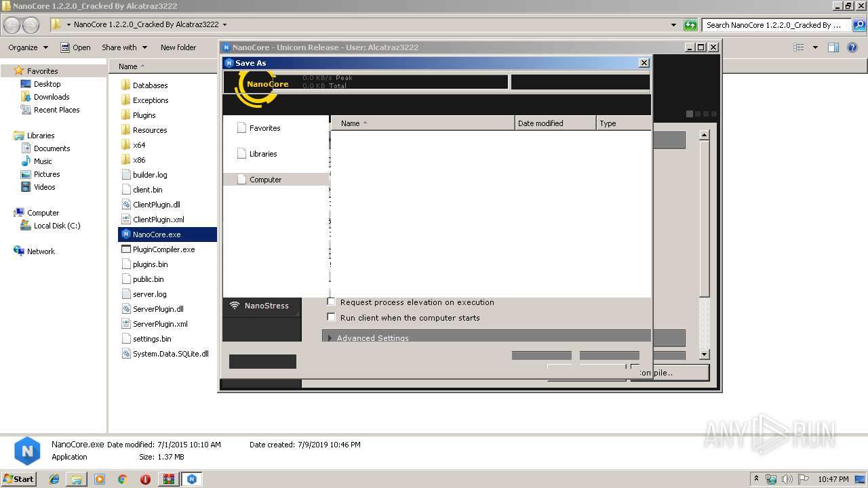Open the volume tray icon

pyautogui.click(x=787, y=479)
